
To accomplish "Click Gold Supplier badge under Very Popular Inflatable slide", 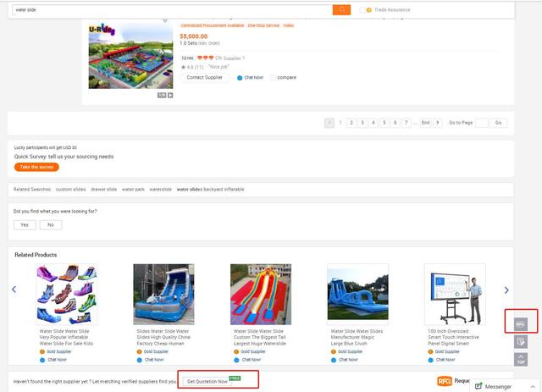I will click(x=42, y=351).
